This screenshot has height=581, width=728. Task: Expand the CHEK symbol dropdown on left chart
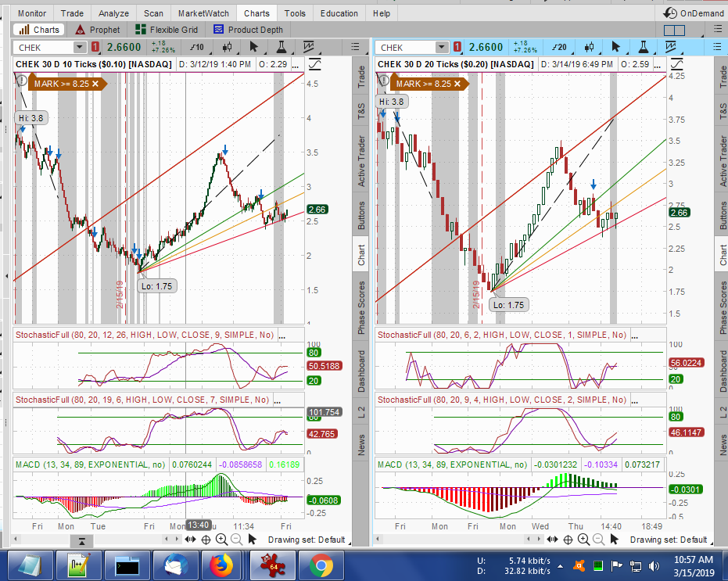point(81,48)
